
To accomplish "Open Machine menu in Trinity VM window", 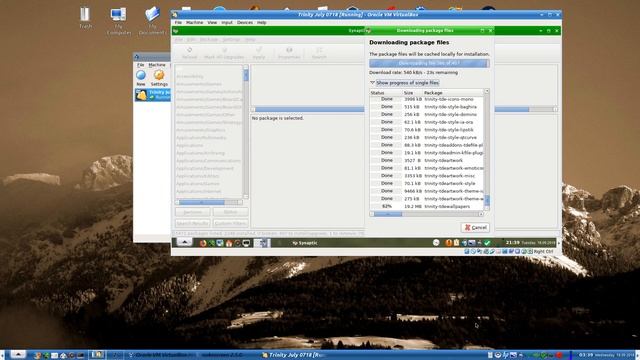I will tap(195, 23).
